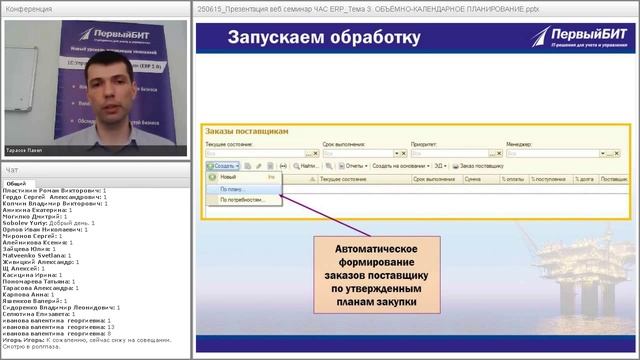Screen dimensions: 640x360
Task: Expand the Срок выполнения dropdown arrow
Action: click(396, 153)
